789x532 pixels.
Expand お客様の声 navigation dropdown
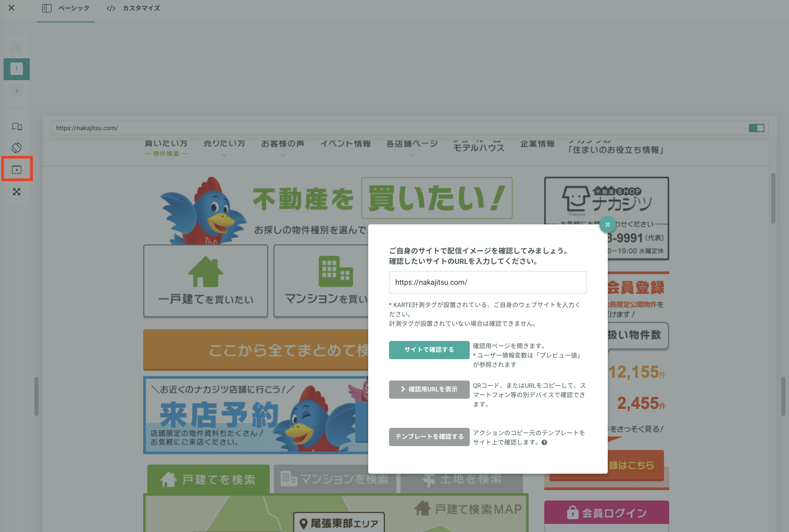click(x=282, y=148)
